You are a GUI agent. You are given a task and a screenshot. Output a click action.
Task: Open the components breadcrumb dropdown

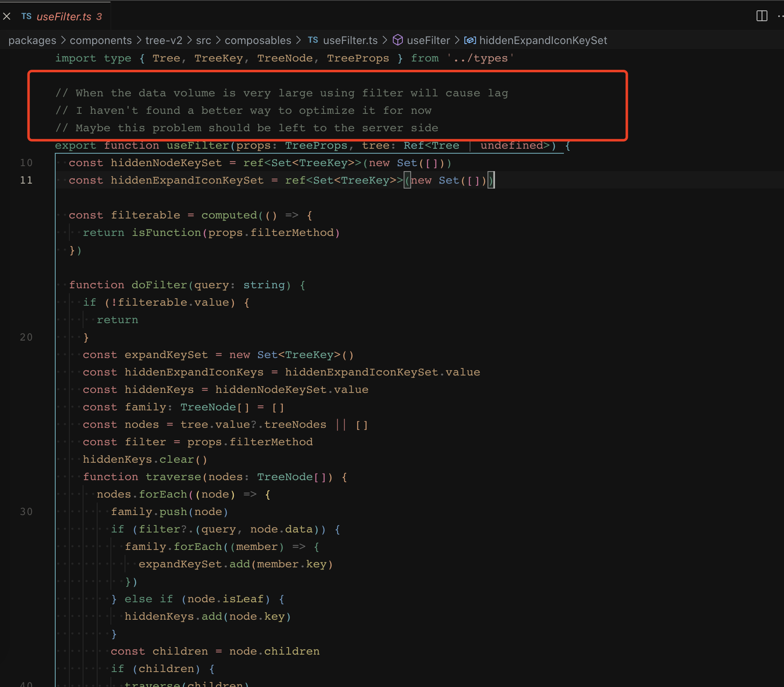coord(100,40)
